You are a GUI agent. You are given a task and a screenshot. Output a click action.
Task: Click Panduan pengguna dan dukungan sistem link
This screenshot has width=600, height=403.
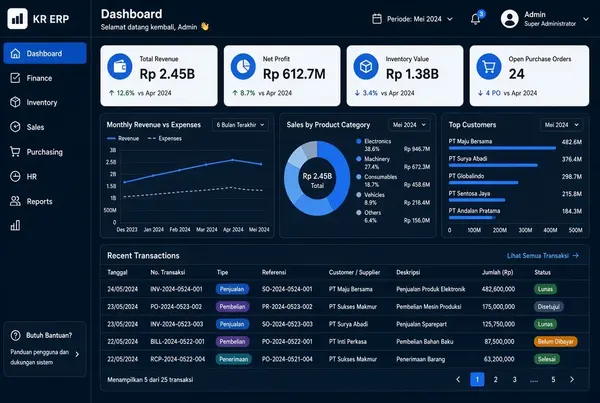coord(40,357)
